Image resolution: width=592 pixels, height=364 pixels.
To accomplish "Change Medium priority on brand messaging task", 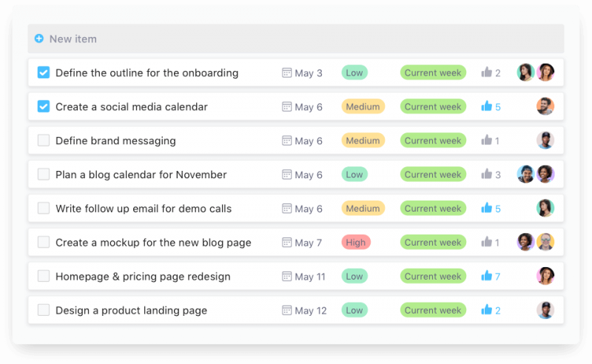I will click(363, 141).
